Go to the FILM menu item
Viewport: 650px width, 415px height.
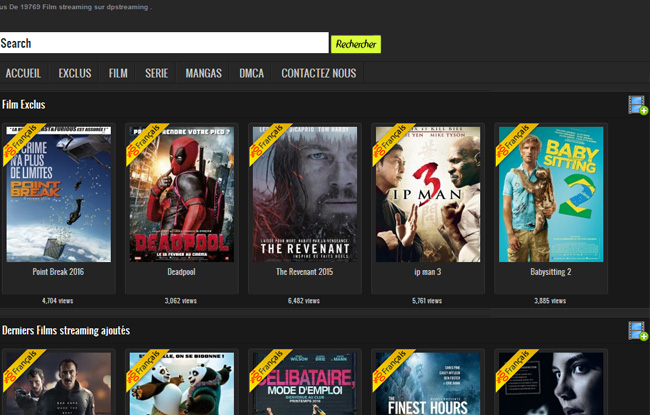(x=118, y=73)
